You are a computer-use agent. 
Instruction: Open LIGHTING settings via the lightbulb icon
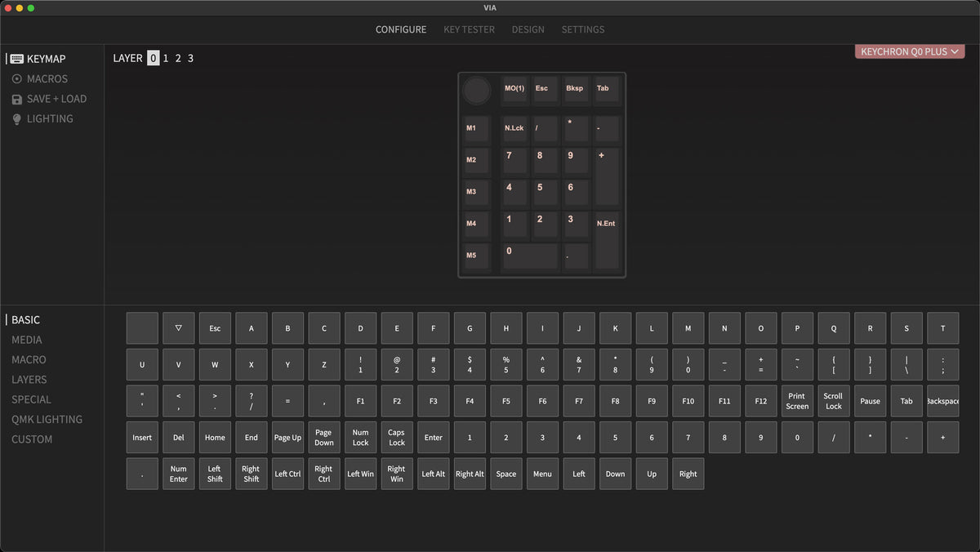[x=16, y=118]
